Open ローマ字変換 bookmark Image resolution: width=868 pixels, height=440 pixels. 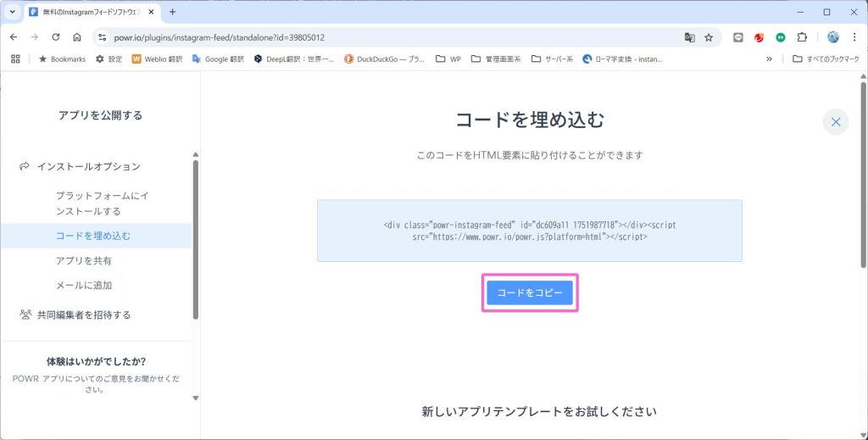(x=623, y=58)
